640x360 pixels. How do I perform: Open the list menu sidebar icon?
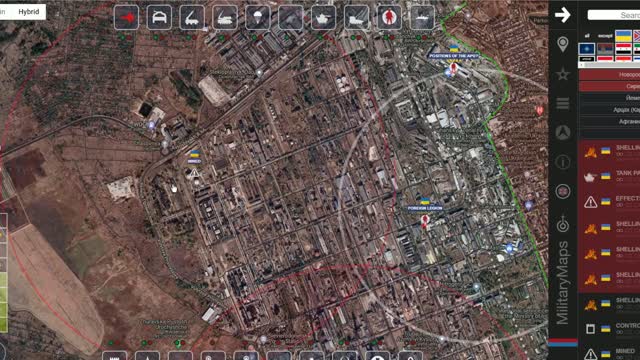(x=563, y=104)
